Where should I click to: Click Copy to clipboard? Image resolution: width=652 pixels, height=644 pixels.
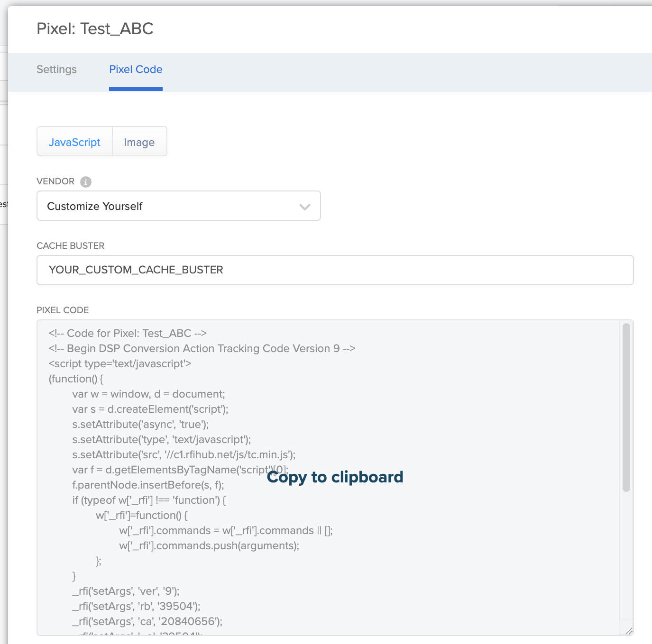click(x=335, y=477)
